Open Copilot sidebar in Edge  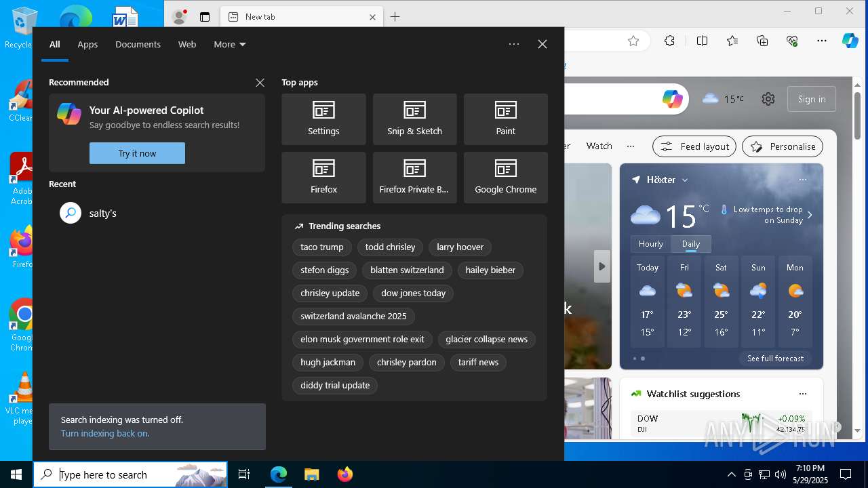850,41
